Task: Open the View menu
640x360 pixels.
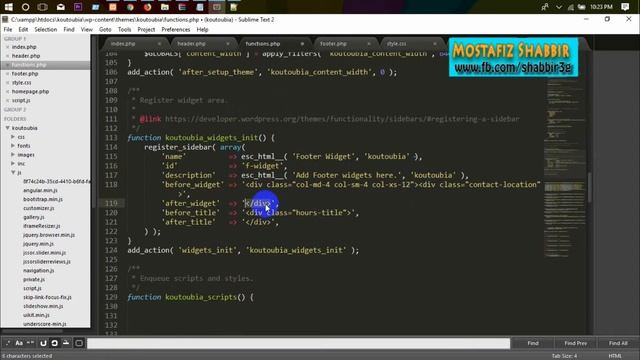Action: click(87, 29)
